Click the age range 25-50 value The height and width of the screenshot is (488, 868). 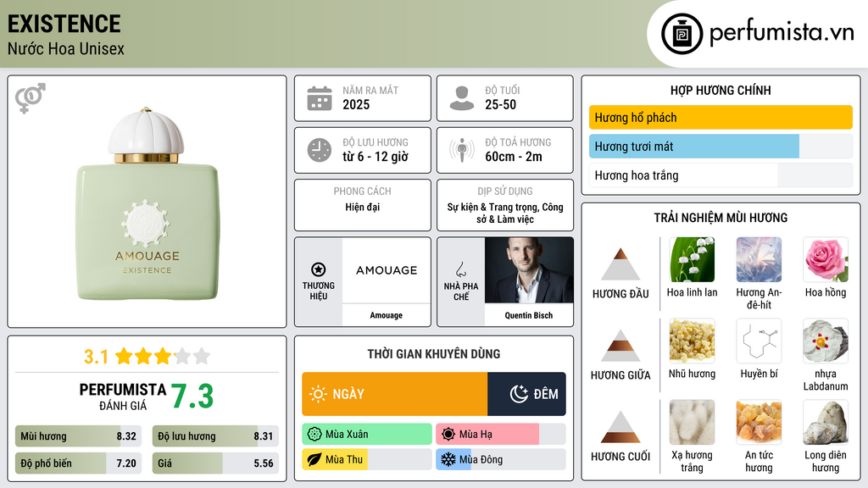click(x=500, y=104)
